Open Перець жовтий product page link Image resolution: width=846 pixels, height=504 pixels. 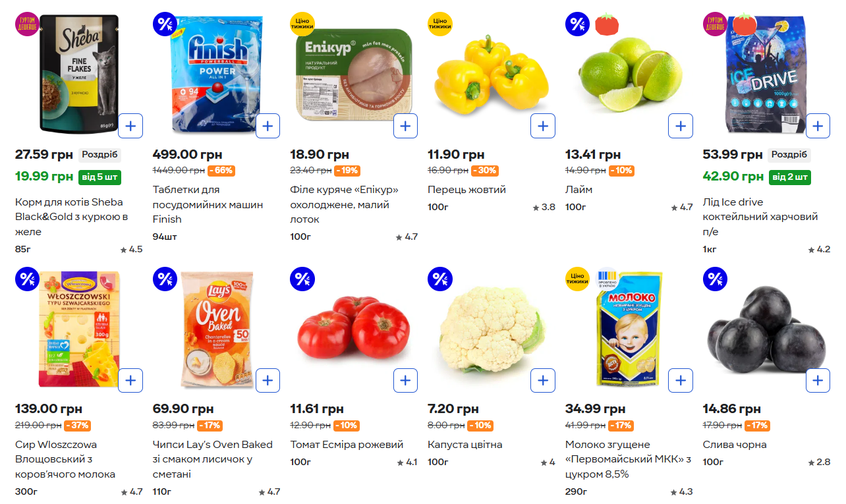(466, 190)
